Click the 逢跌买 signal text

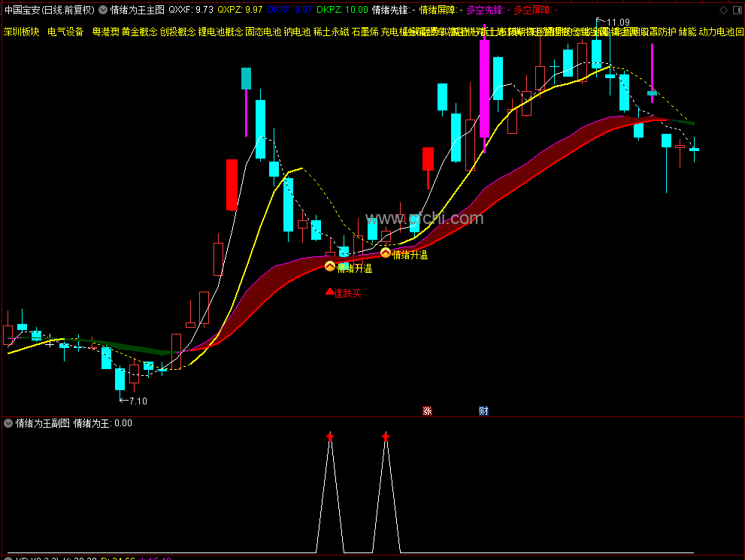(x=348, y=294)
